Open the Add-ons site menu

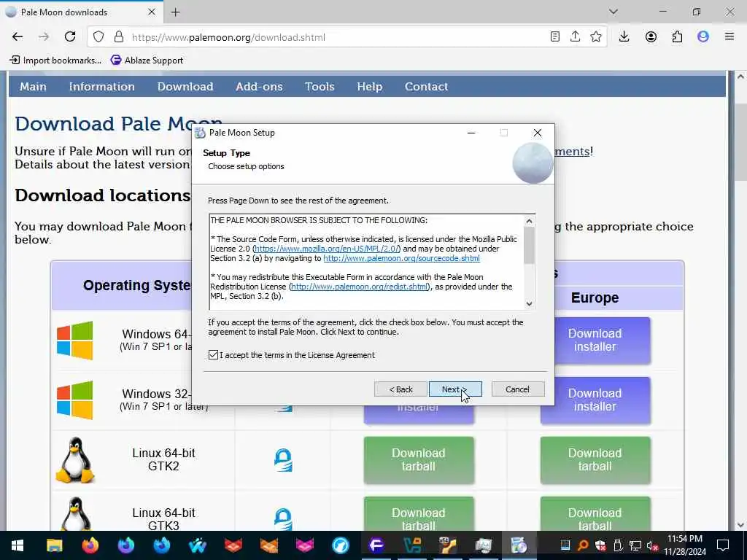[259, 87]
